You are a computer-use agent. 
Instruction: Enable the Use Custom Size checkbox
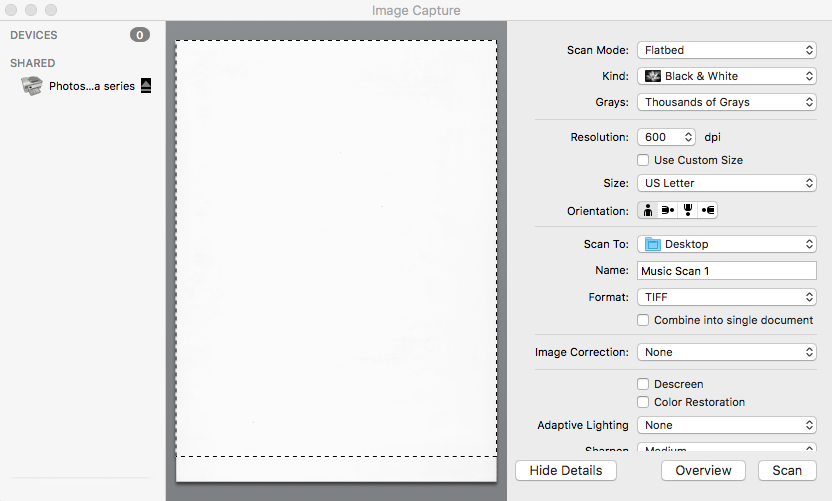[x=644, y=160]
